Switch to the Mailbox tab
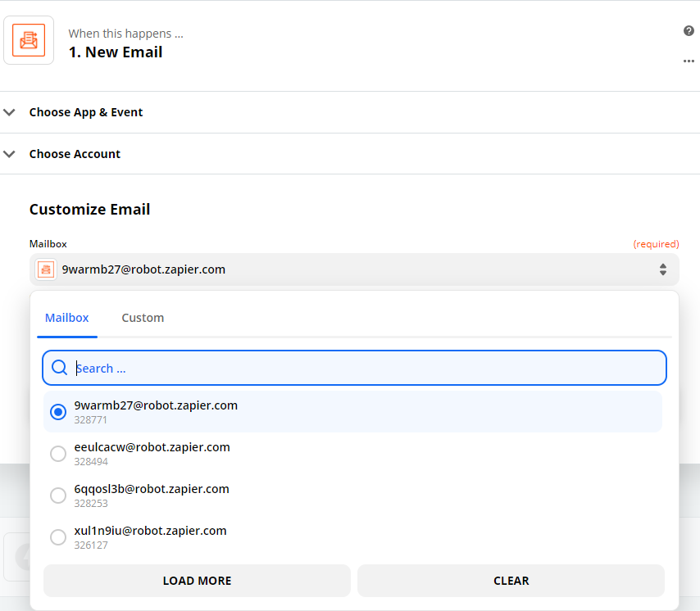 (x=67, y=318)
